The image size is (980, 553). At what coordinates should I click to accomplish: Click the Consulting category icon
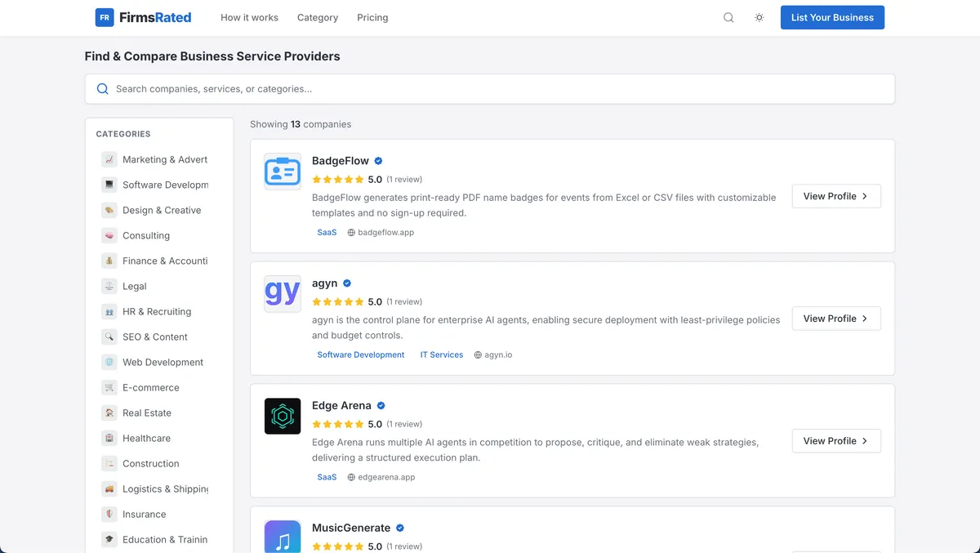point(109,235)
